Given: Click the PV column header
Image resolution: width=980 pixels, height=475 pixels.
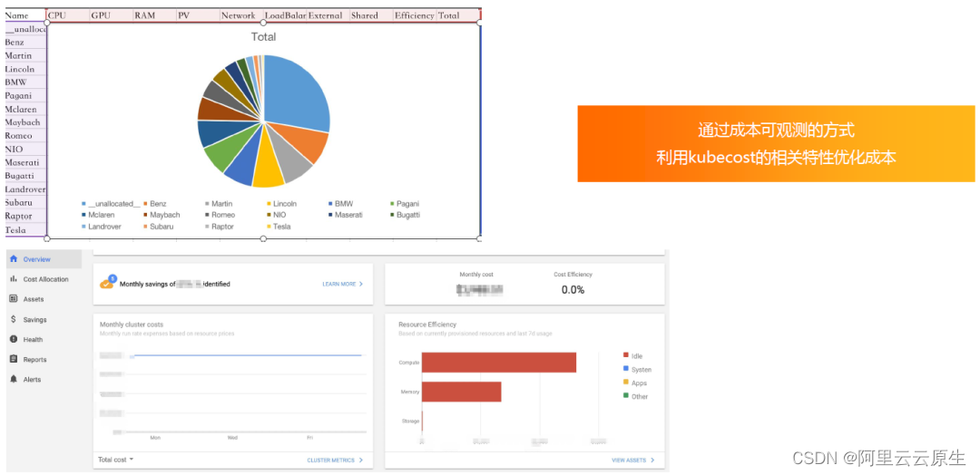Looking at the screenshot, I should (x=198, y=15).
